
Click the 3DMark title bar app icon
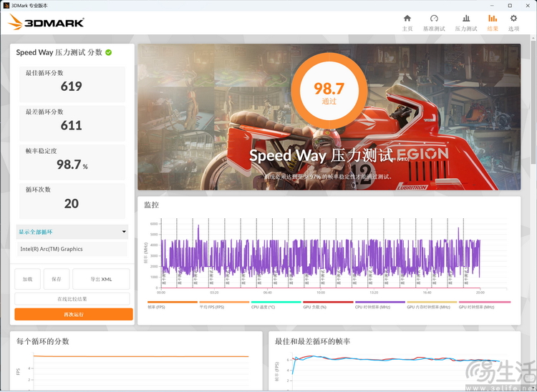point(6,6)
